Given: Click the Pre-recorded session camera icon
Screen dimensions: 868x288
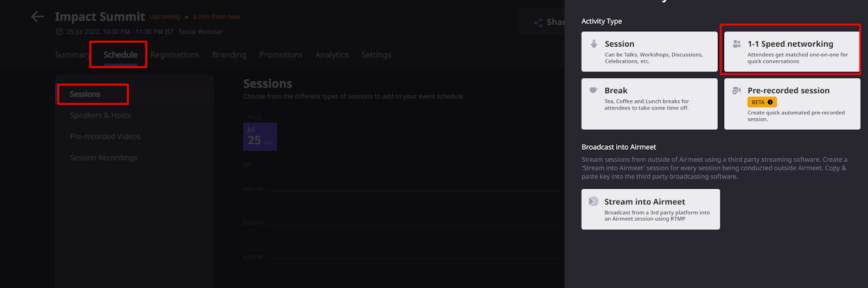Looking at the screenshot, I should (737, 91).
